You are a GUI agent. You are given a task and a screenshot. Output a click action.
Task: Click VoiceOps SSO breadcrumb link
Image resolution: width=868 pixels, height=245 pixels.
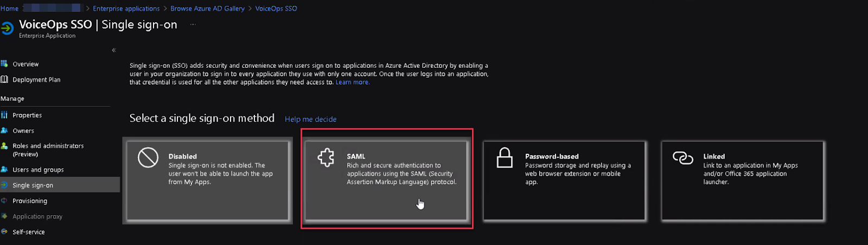click(276, 9)
